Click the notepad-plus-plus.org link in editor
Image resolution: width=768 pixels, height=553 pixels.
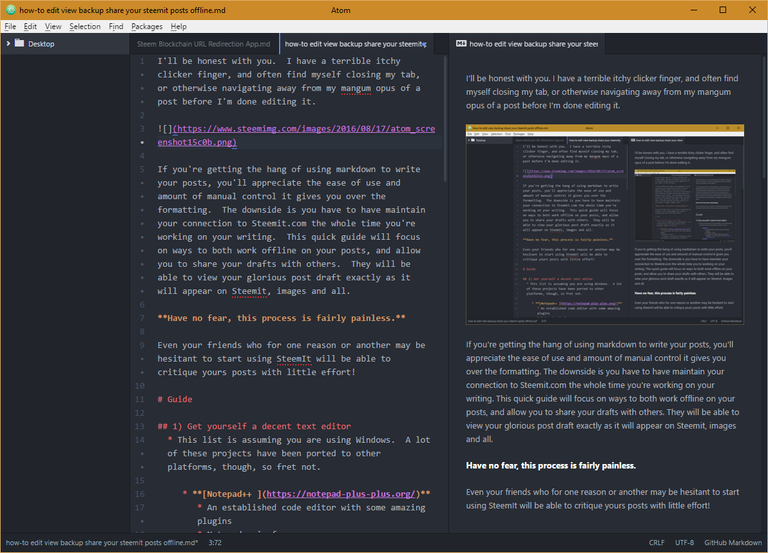point(341,494)
